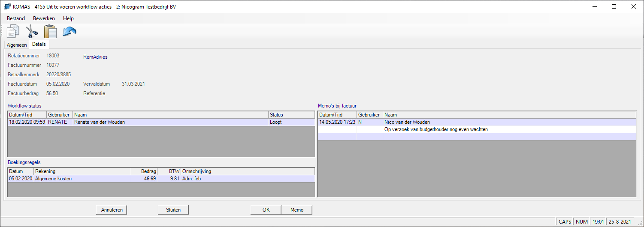This screenshot has height=227, width=644.
Task: Click the Copy documents toolbar icon
Action: click(13, 32)
